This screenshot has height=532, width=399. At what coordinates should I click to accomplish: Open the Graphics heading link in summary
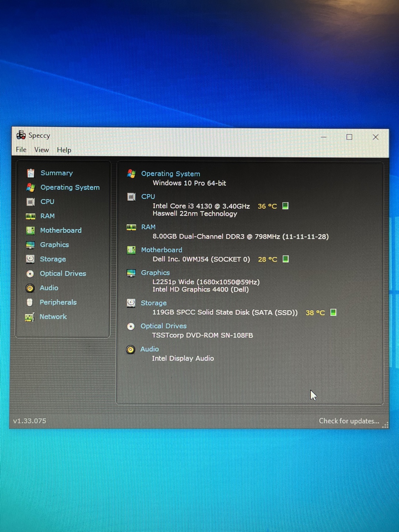pyautogui.click(x=155, y=273)
